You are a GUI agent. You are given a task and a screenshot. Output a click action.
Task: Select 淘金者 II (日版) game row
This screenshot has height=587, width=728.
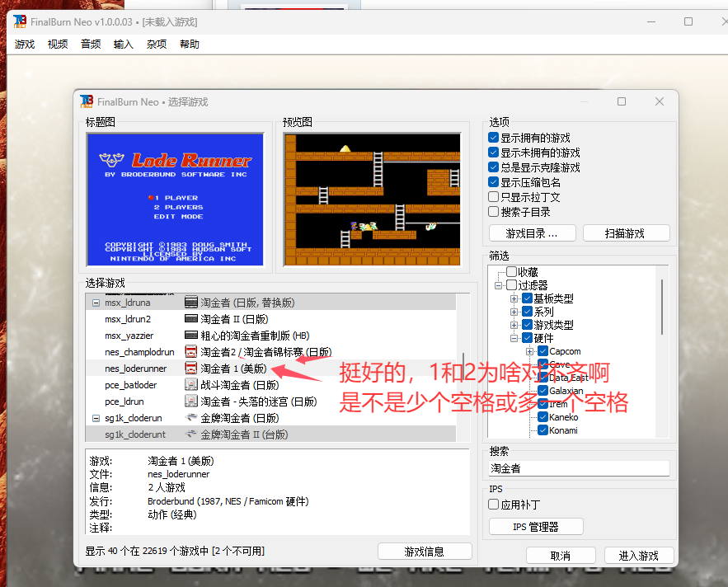[x=270, y=319]
